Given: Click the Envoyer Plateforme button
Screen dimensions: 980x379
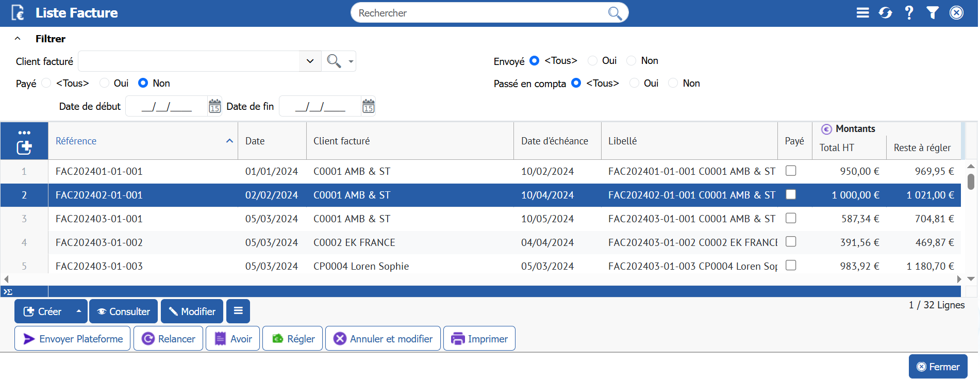Looking at the screenshot, I should (x=73, y=339).
